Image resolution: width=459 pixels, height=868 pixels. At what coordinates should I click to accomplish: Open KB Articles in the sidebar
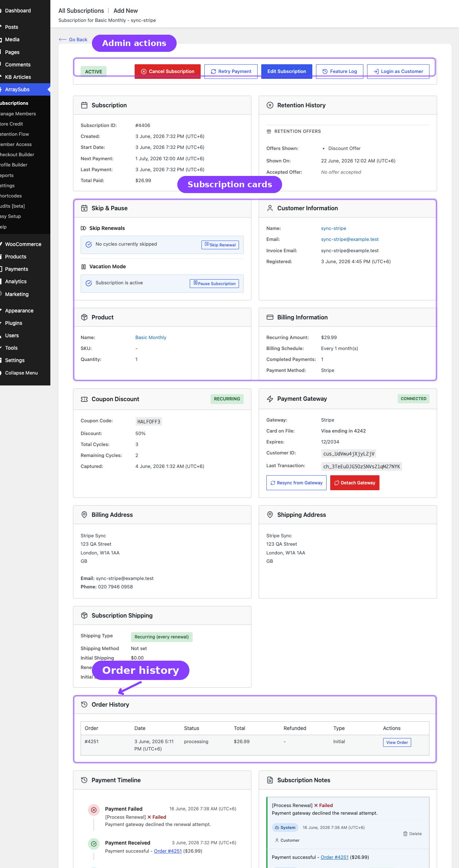pyautogui.click(x=25, y=77)
